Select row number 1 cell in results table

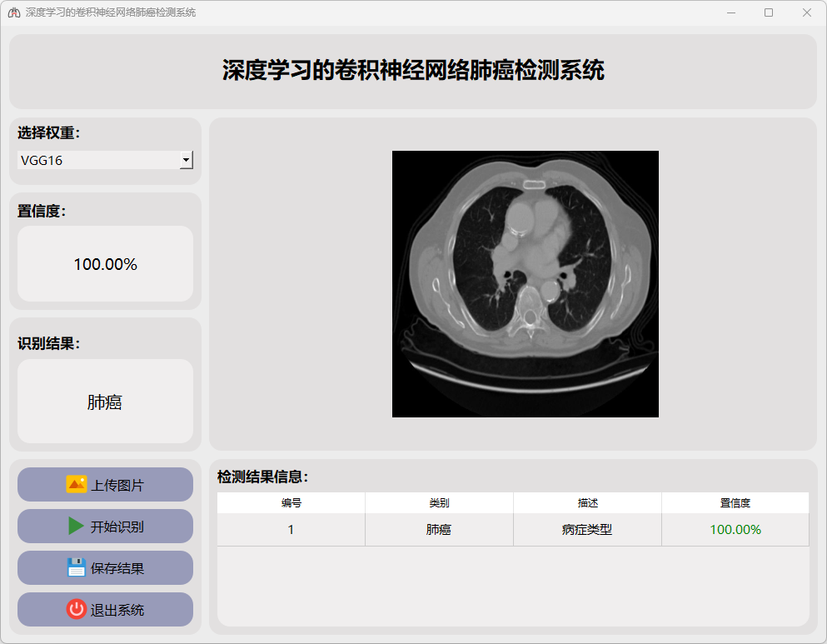click(291, 530)
